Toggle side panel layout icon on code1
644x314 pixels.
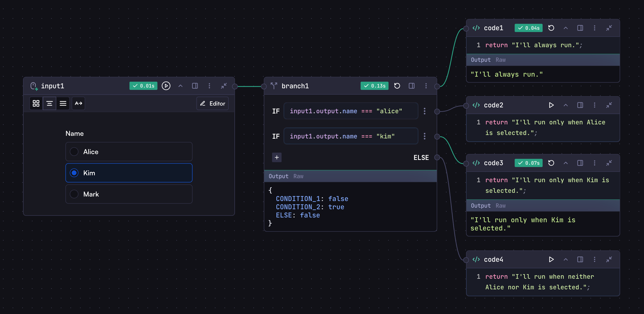[580, 28]
